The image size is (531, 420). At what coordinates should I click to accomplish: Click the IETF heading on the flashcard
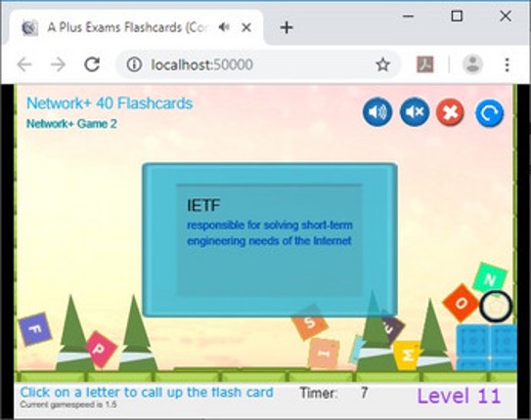(203, 205)
